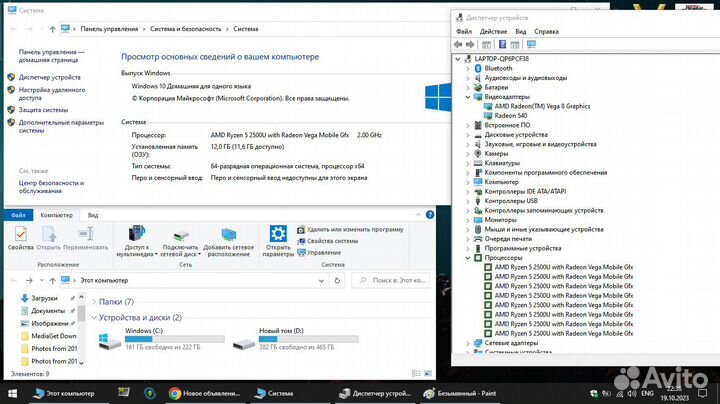Click the Explorer search field Поиск
720x404 pixels.
tap(390, 280)
